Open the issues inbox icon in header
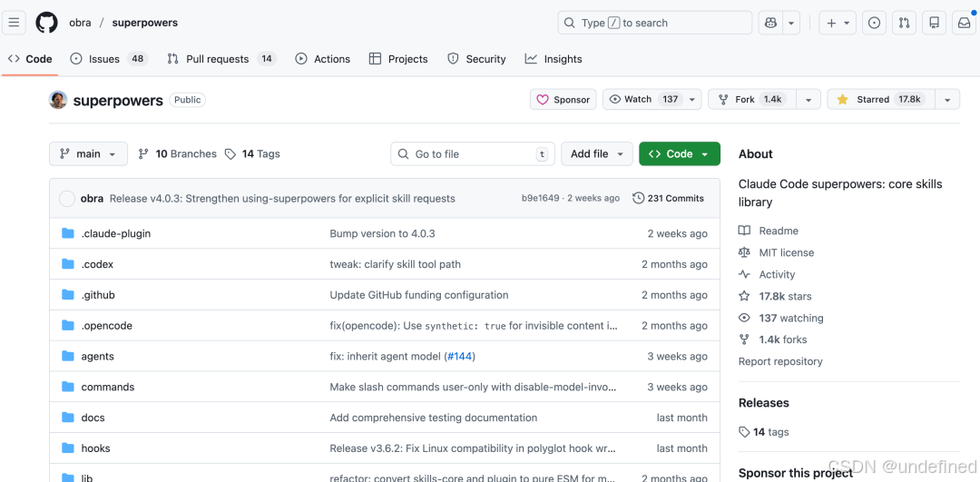This screenshot has width=980, height=482. (875, 23)
